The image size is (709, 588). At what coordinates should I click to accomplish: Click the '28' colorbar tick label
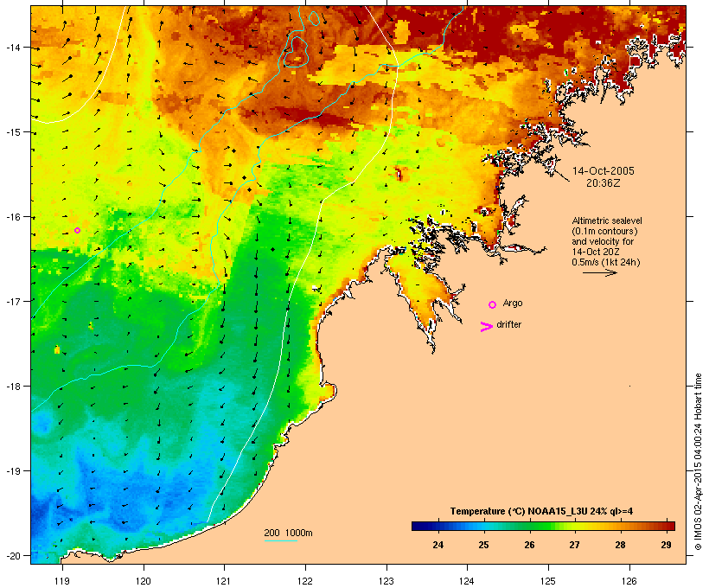(x=620, y=545)
